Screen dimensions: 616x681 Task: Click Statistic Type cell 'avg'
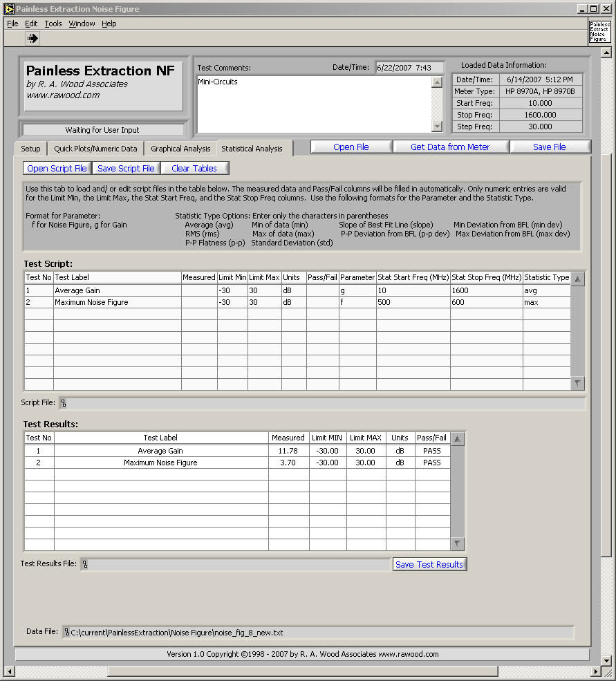click(546, 290)
